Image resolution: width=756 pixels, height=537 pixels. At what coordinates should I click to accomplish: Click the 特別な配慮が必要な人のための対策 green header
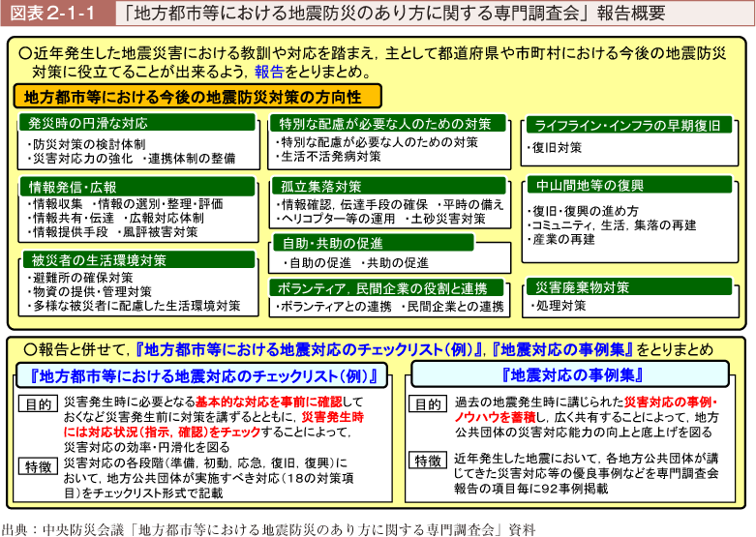(x=388, y=124)
